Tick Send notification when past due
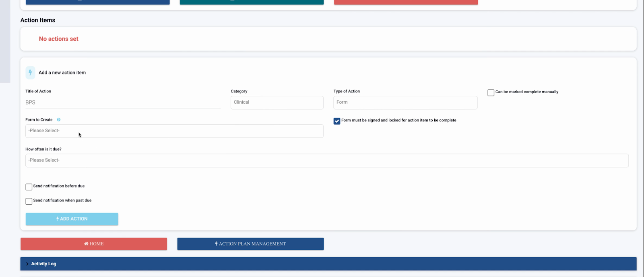Screen dimensions: 644x277 pyautogui.click(x=29, y=201)
